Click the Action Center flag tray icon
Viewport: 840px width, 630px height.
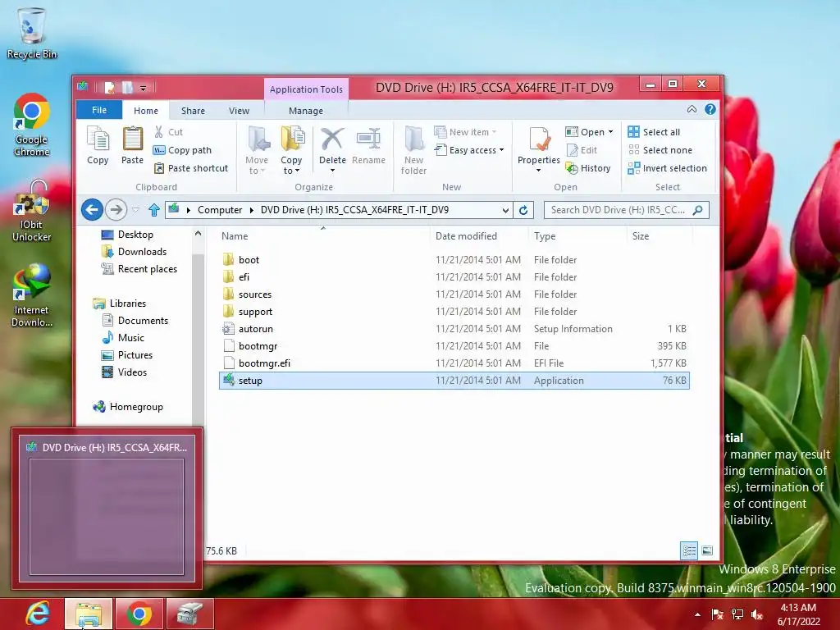pos(717,614)
